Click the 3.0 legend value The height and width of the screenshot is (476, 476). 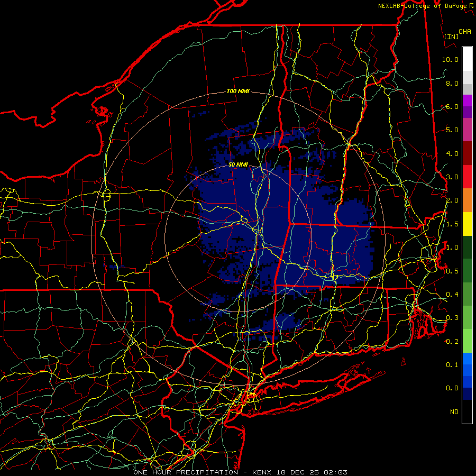452,177
